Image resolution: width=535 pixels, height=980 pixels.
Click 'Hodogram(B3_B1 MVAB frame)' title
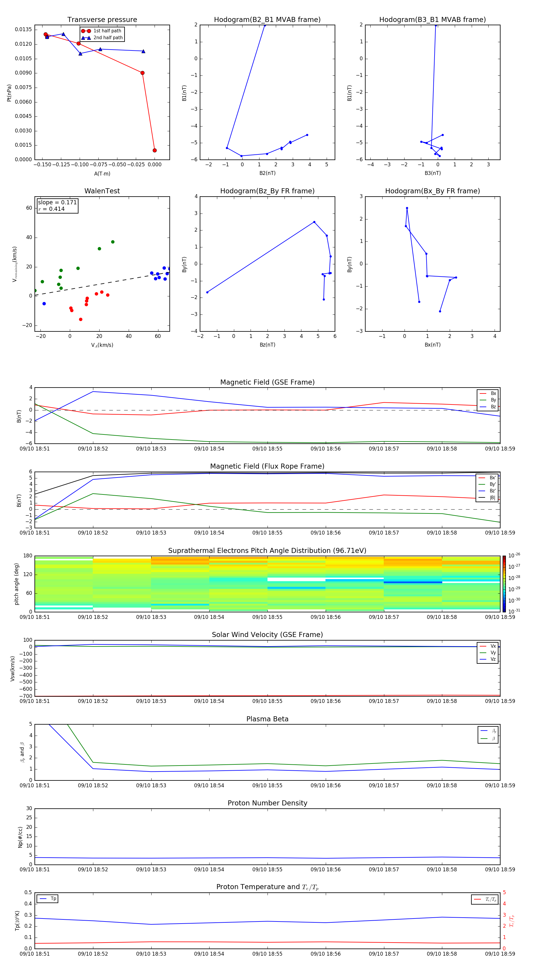432,19
